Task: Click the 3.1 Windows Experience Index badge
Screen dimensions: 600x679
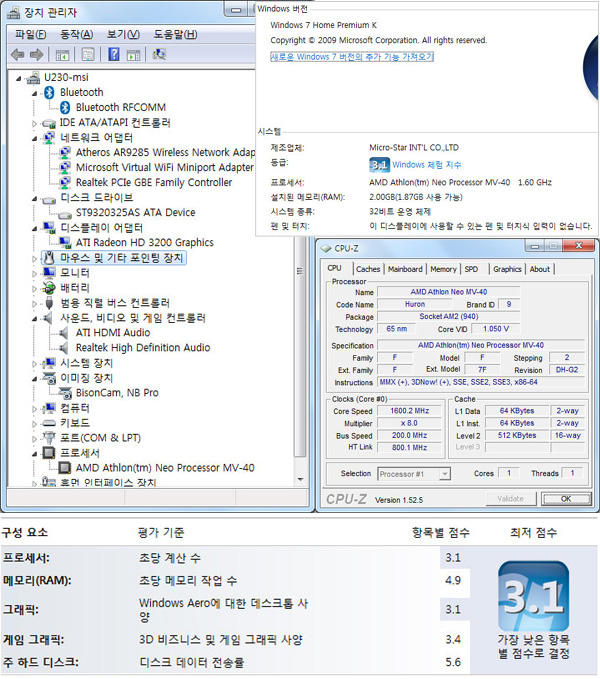Action: 379,165
